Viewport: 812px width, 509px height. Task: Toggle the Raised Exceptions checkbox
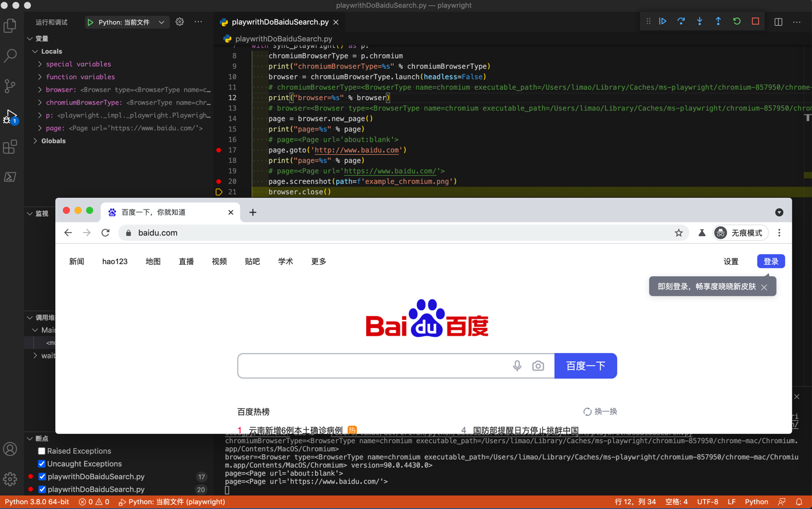click(x=42, y=451)
